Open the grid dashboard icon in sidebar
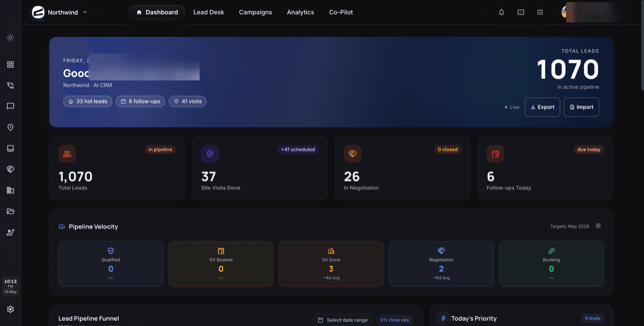644x326 pixels. click(x=10, y=64)
